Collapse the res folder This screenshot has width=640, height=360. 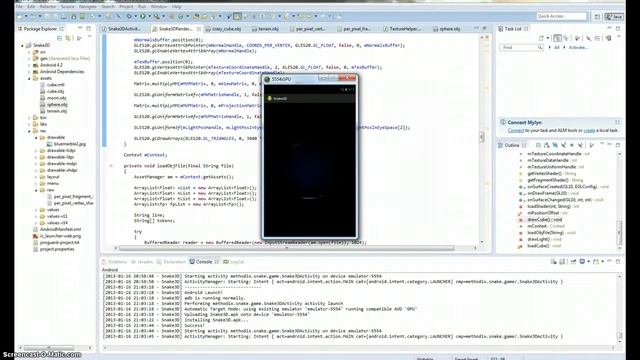point(29,131)
